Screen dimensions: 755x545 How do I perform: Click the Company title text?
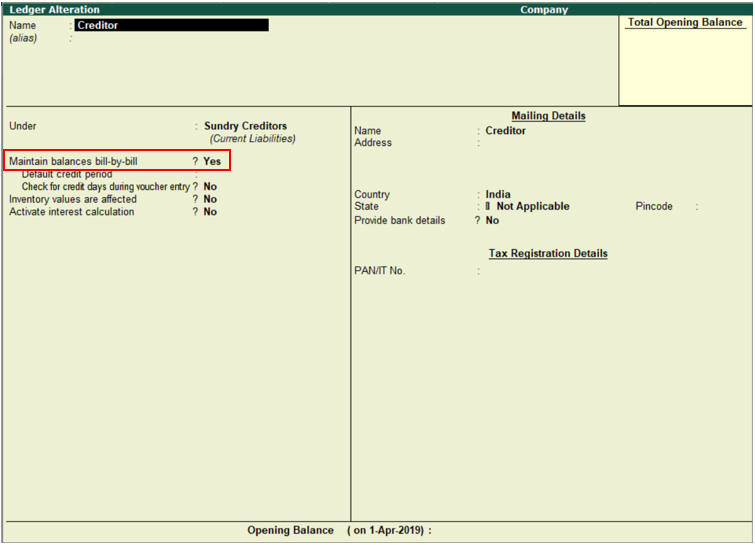(x=544, y=9)
